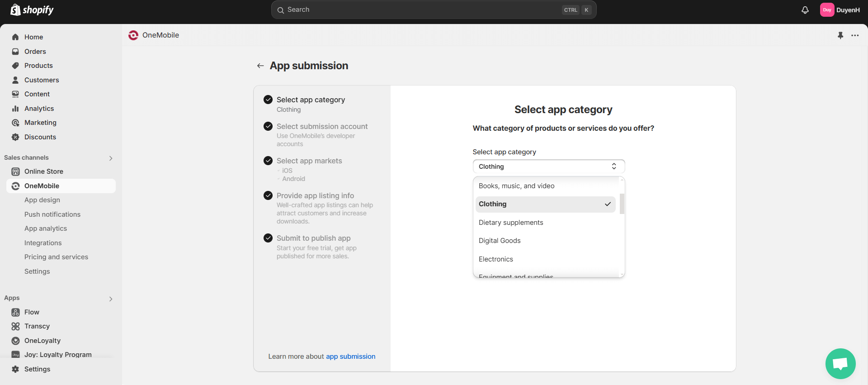The image size is (868, 385).
Task: Click the Content icon in sidebar
Action: (x=15, y=94)
